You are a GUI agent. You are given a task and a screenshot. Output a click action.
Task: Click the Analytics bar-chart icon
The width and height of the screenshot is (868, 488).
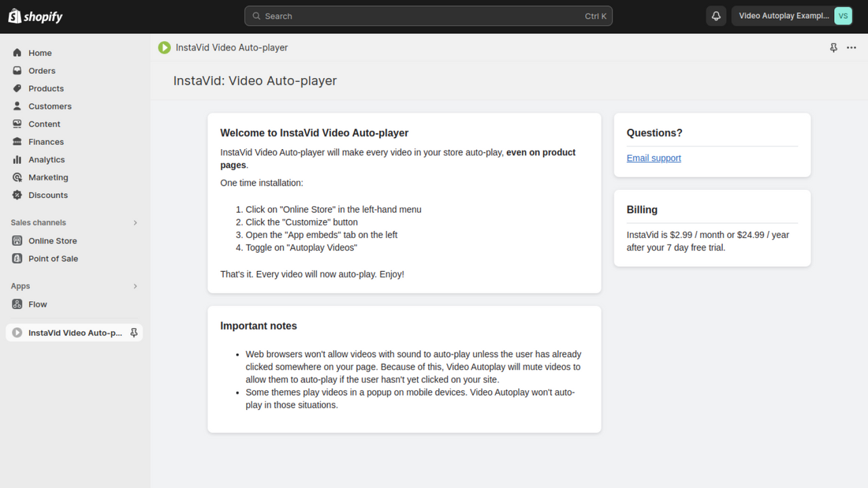16,159
